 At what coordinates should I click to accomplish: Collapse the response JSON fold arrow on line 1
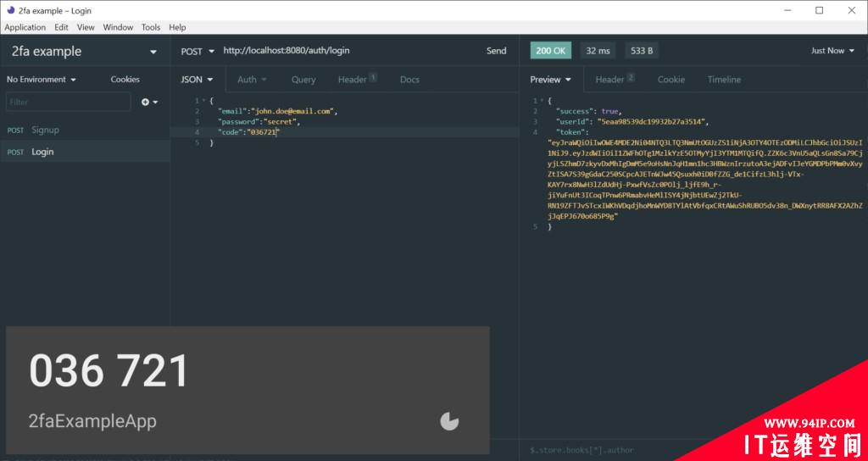tap(543, 101)
